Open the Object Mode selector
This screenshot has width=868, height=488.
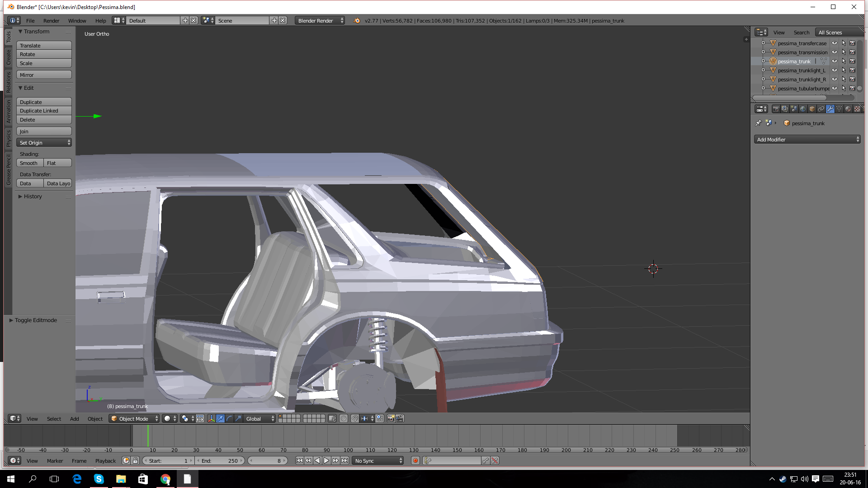pos(134,418)
